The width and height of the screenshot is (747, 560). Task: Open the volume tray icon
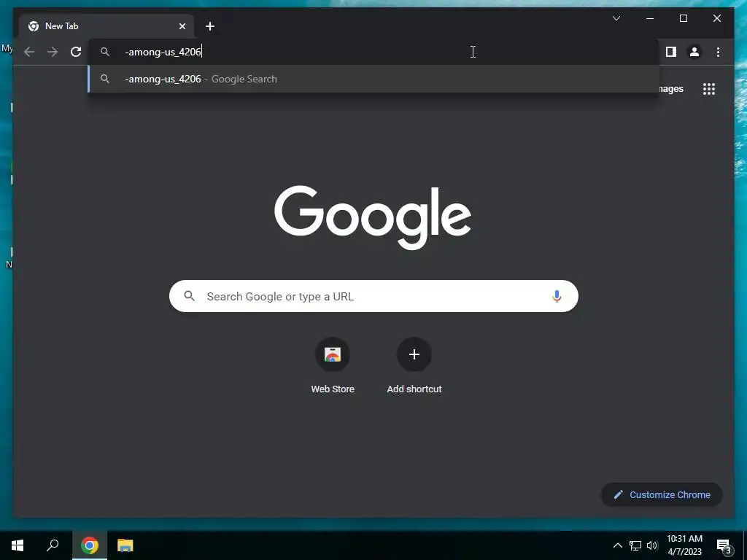[652, 545]
